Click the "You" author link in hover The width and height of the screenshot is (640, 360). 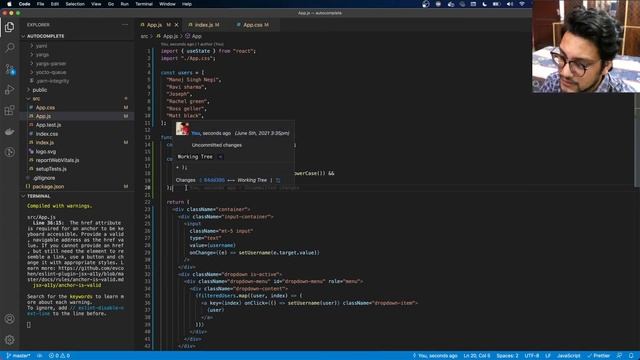[x=196, y=133]
